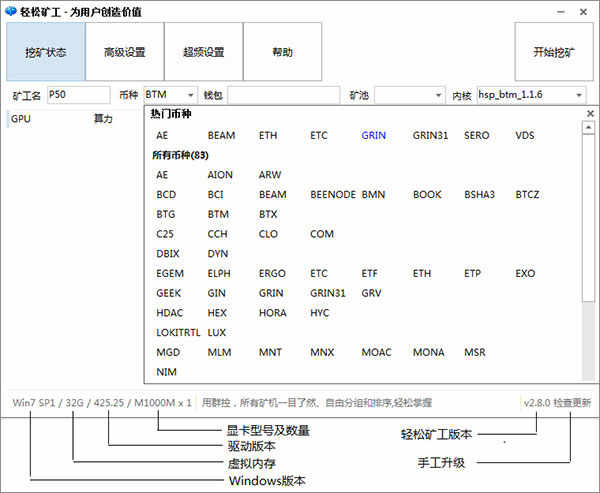Viewport: 600px width, 493px height.
Task: Choose HYC coin
Action: tap(320, 313)
